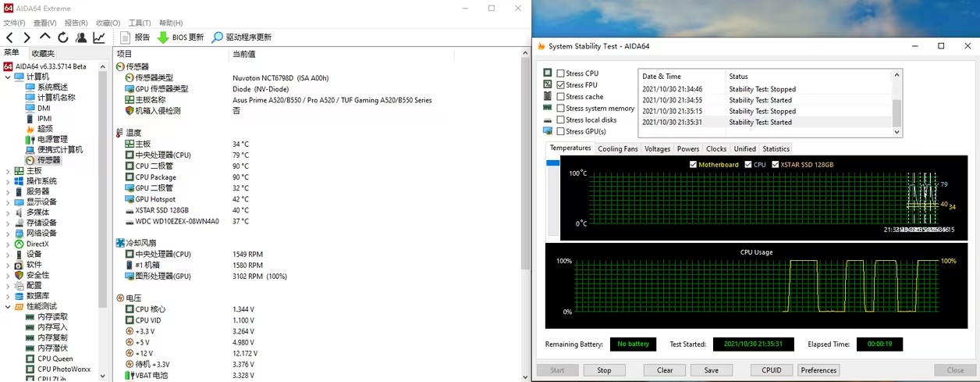This screenshot has width=980, height=382.
Task: Open the 查看(V) menu
Action: (x=45, y=23)
